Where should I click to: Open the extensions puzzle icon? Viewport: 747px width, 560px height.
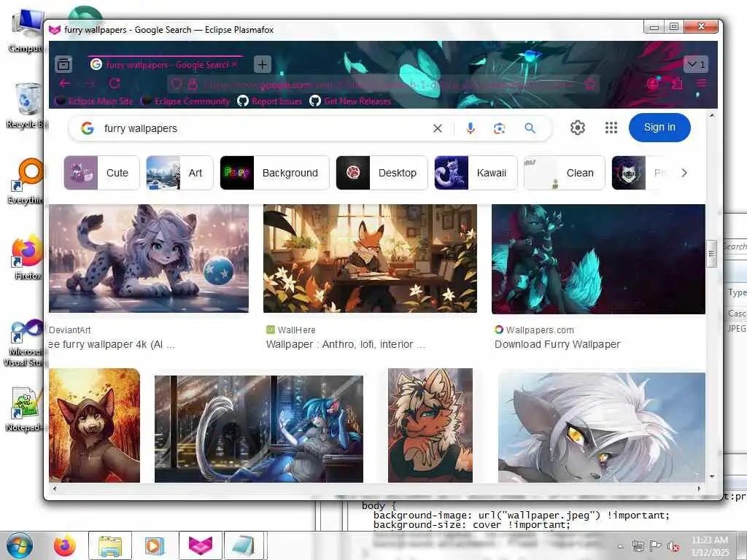(x=677, y=84)
